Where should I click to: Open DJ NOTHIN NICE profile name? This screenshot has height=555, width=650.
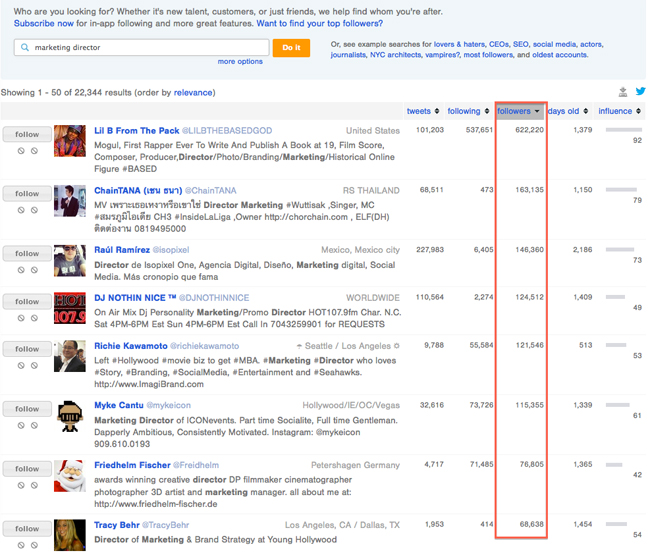click(135, 298)
